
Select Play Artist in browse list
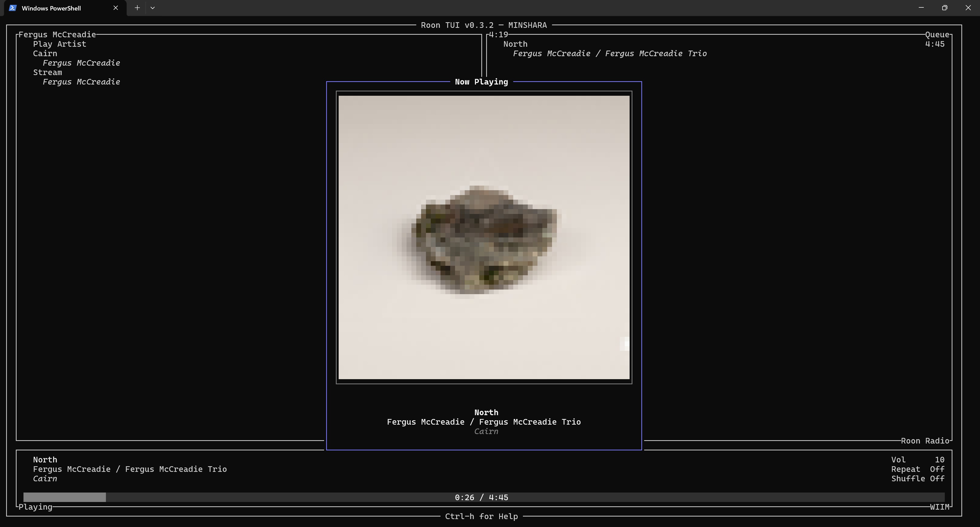(x=59, y=44)
